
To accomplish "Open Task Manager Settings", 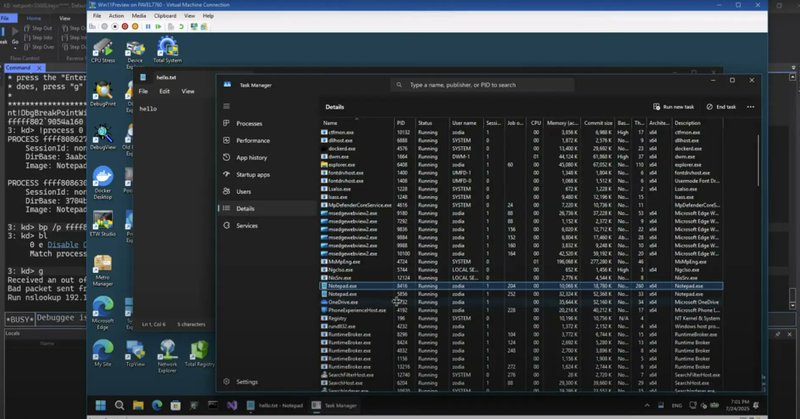I will point(241,382).
